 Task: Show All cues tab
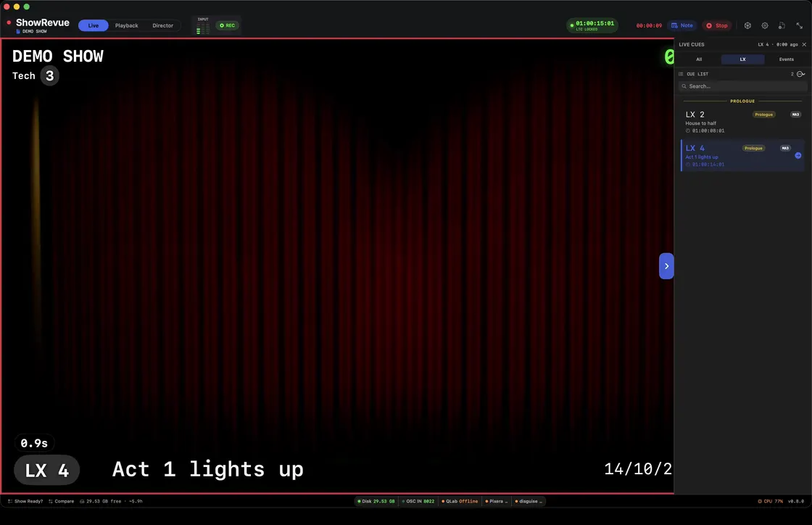[699, 59]
